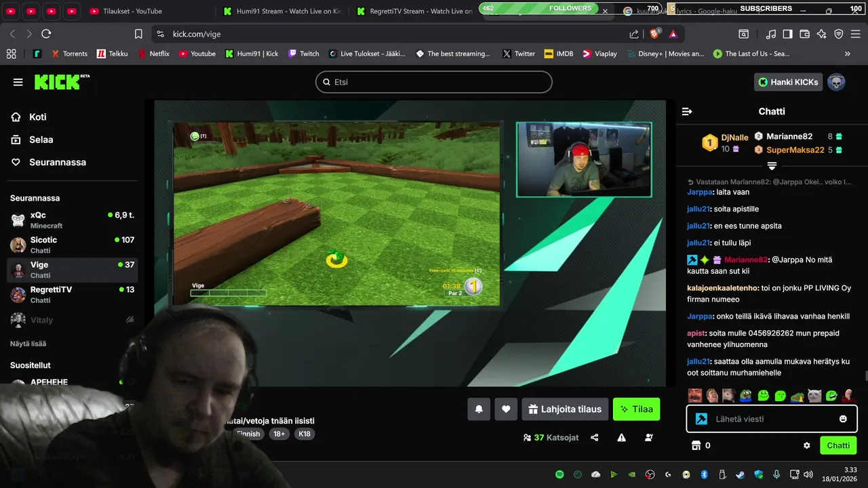Open browser apps grid icon
The height and width of the screenshot is (488, 868).
[11, 54]
